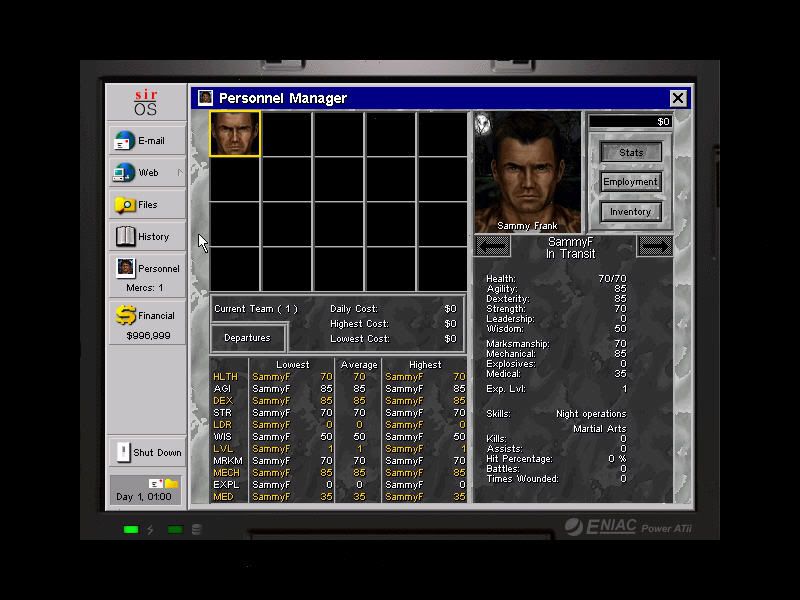This screenshot has width=800, height=600.
Task: Close the Personnel Manager window
Action: coord(678,98)
